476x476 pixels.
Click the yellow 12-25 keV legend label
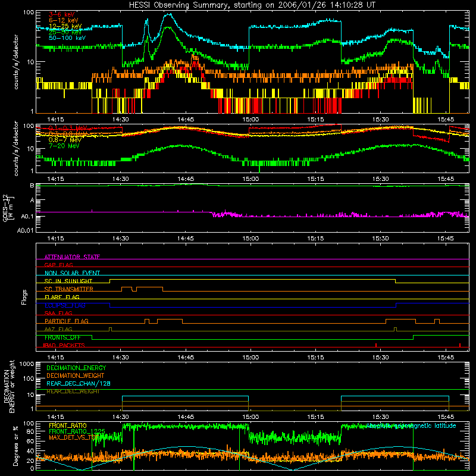[x=65, y=26]
